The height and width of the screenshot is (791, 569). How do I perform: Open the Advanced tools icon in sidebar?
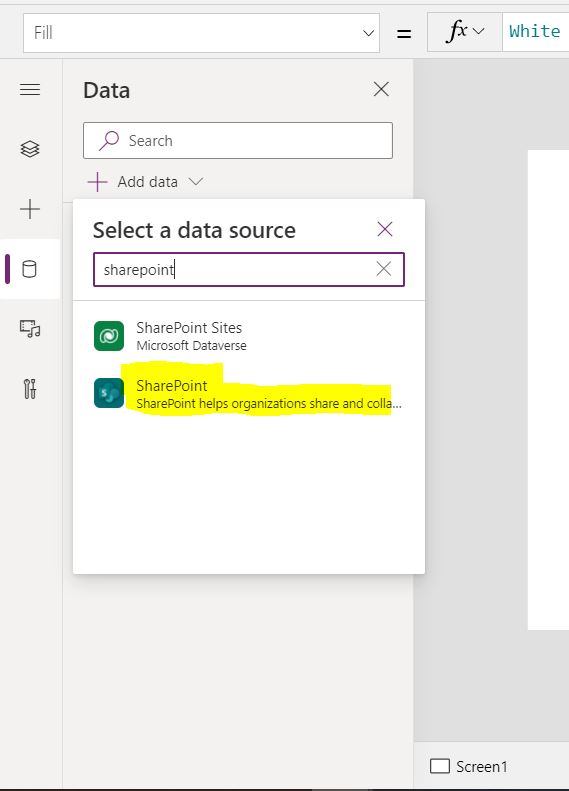click(x=30, y=389)
